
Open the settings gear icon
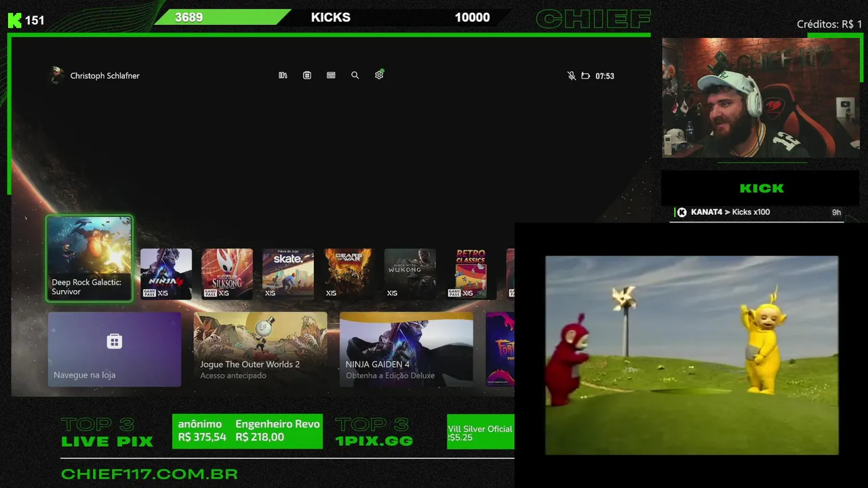379,75
